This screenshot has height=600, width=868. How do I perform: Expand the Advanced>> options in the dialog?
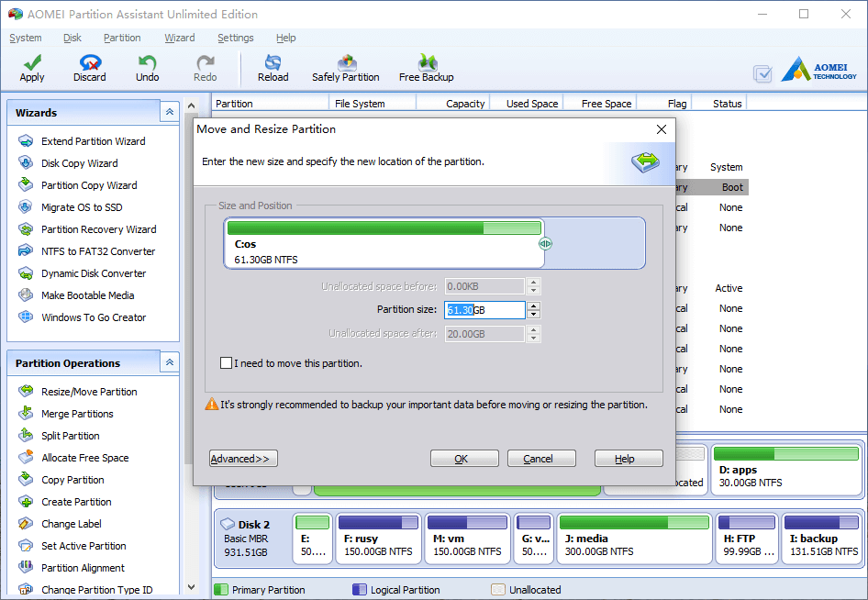[x=243, y=459]
